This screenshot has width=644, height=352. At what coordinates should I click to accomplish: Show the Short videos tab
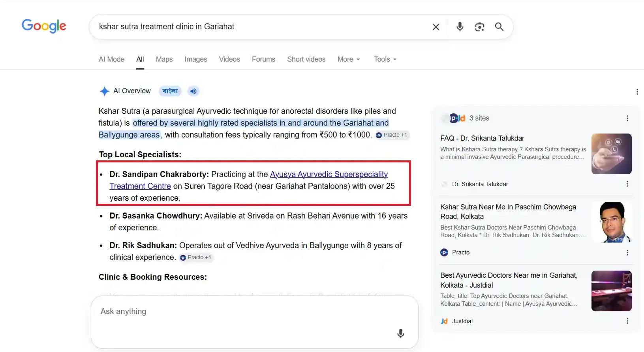pos(306,59)
